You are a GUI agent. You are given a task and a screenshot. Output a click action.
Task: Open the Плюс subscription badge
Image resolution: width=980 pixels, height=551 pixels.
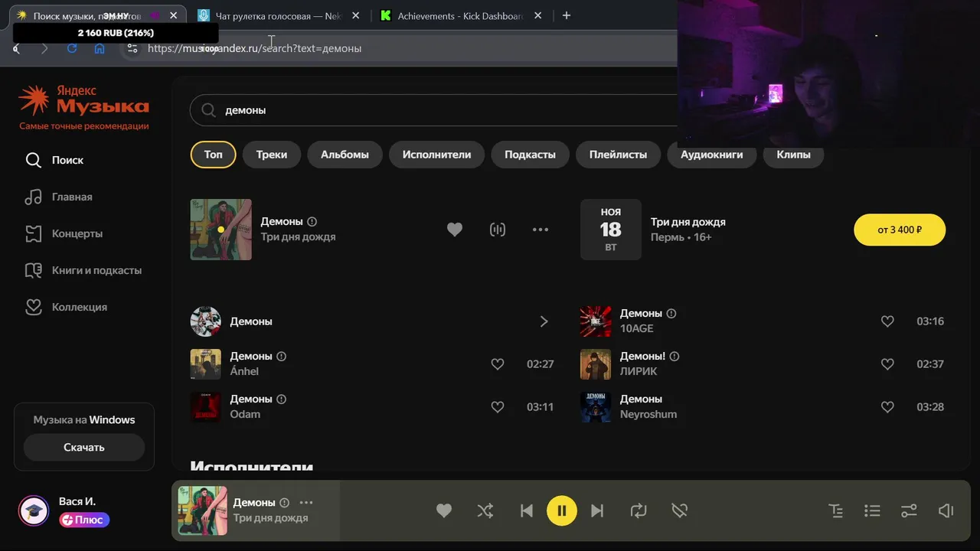[84, 520]
